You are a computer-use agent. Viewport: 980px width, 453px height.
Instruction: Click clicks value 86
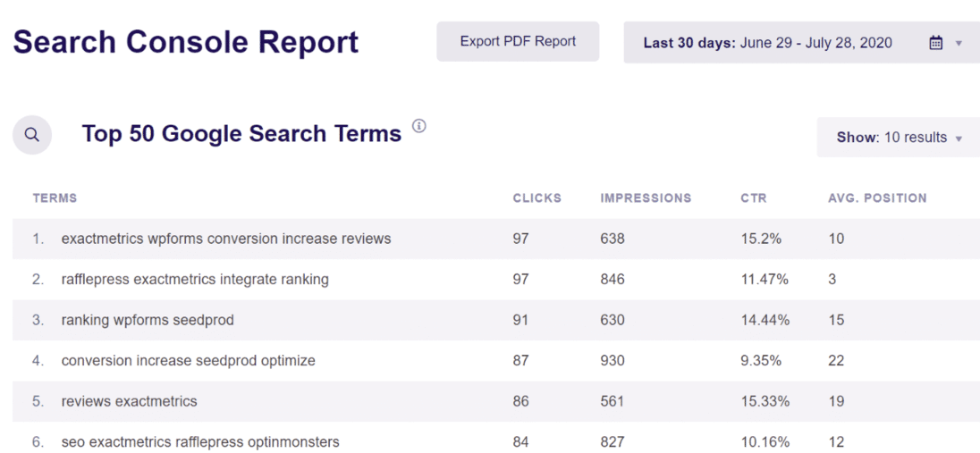coord(520,401)
